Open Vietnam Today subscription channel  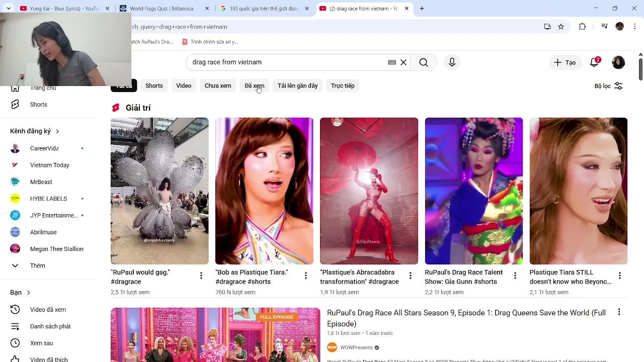tap(49, 165)
